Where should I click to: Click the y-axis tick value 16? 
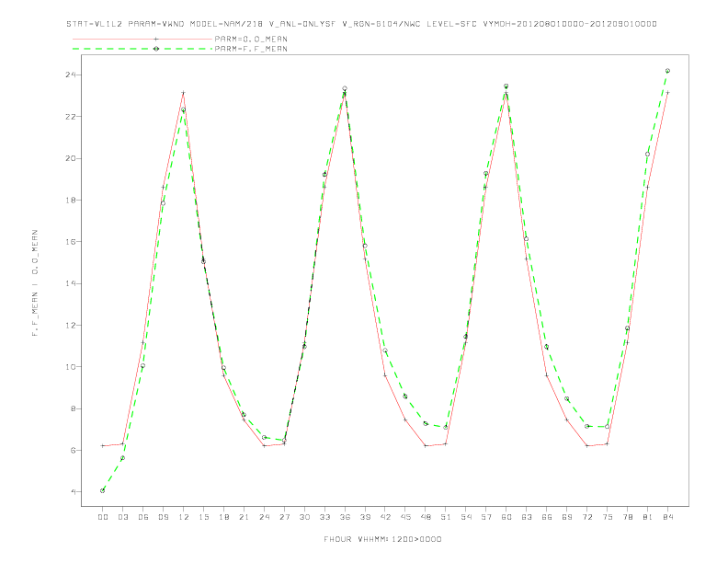(x=71, y=242)
